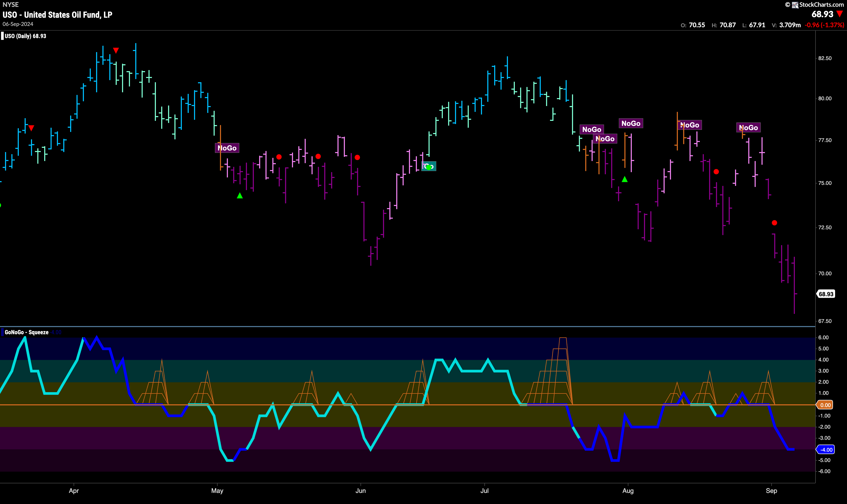The height and width of the screenshot is (504, 847).
Task: Click the -6.00 oscillator axis label
Action: (824, 471)
